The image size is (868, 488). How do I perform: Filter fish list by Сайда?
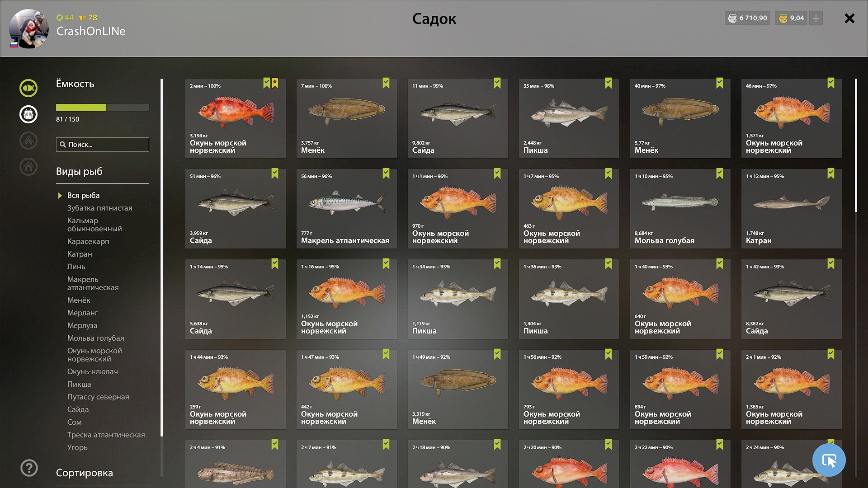(78, 409)
